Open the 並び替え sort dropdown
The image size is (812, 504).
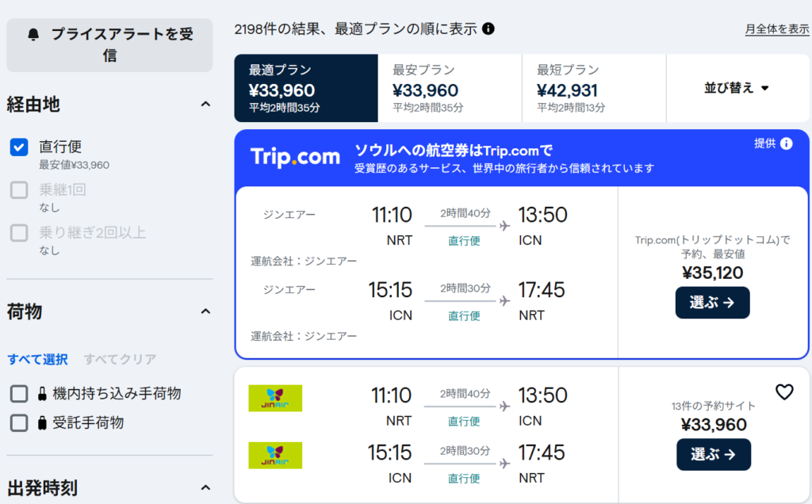click(x=737, y=88)
